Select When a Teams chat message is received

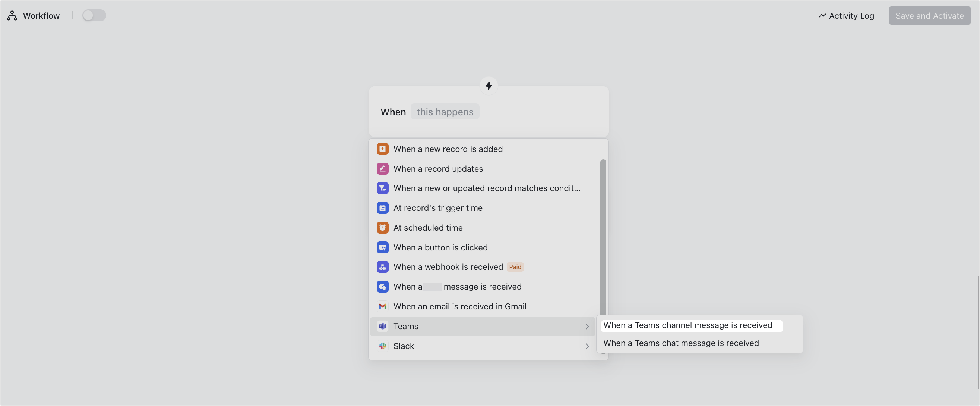[681, 343]
